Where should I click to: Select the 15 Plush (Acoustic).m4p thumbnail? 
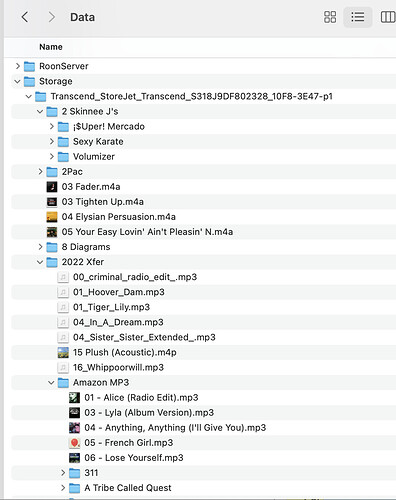coord(63,352)
